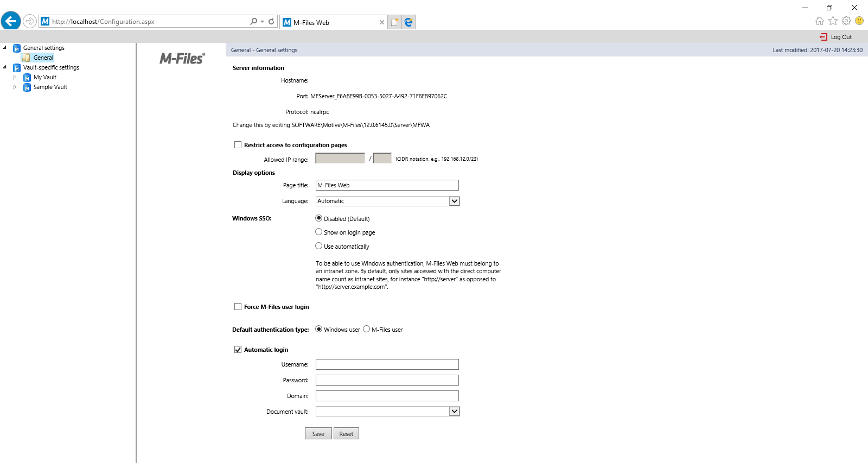Open the browser Home icon
This screenshot has width=868, height=467.
click(819, 21)
